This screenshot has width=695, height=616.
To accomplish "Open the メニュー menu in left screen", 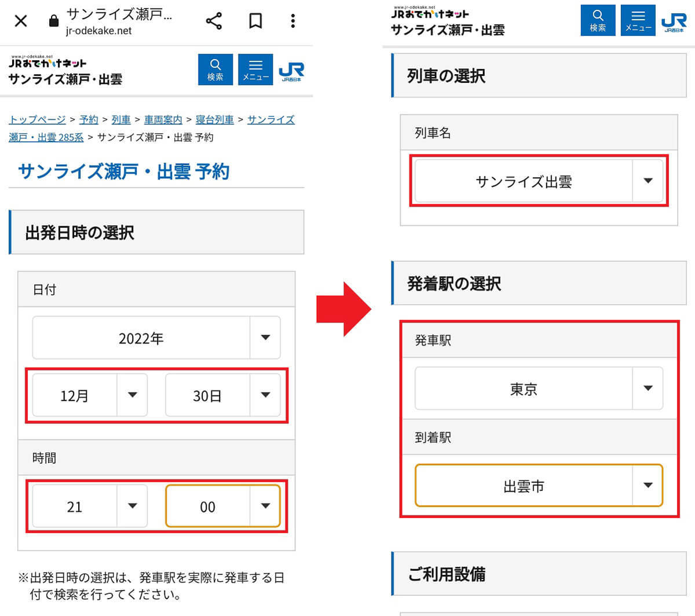I will (255, 69).
